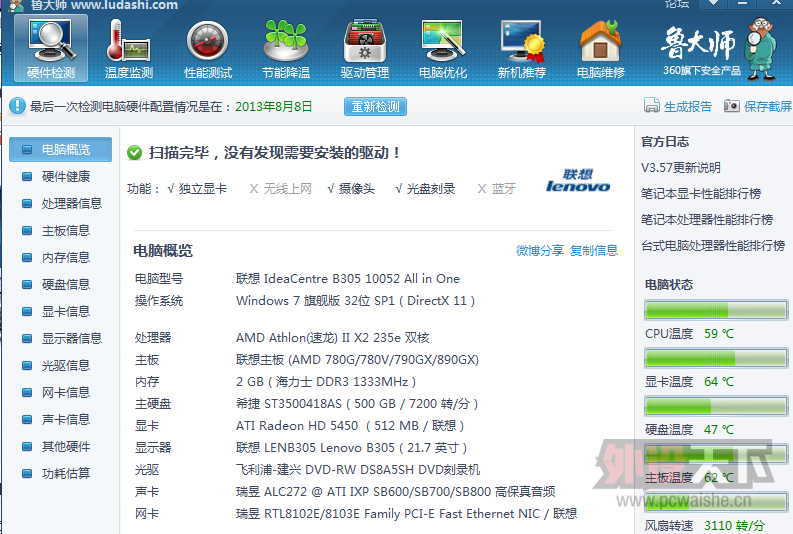Open V3.57更新说明 update notes

pyautogui.click(x=681, y=168)
